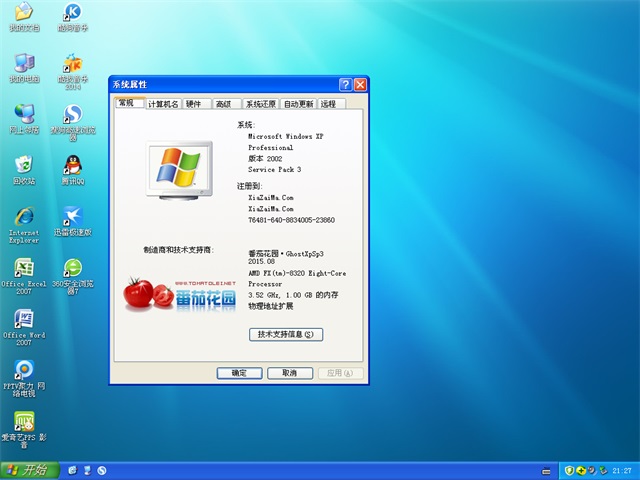The image size is (640, 480).
Task: Open 360安全浏览器 desktop shortcut
Action: tap(72, 268)
